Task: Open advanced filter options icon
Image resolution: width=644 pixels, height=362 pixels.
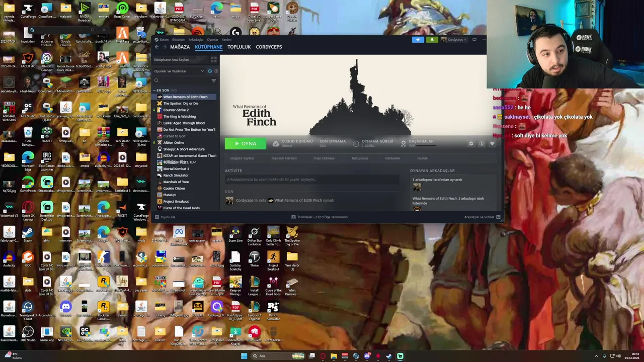Action: 214,80
